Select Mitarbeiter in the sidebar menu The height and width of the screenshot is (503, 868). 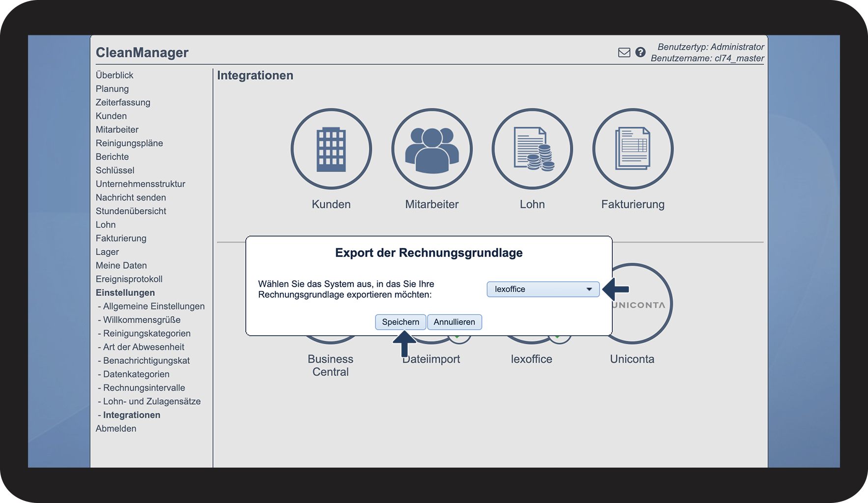117,130
